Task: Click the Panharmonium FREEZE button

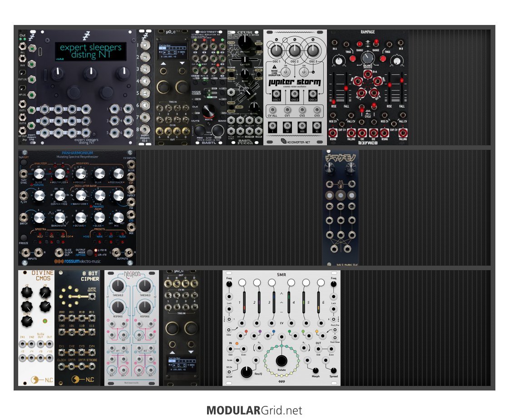Action: tap(23, 238)
